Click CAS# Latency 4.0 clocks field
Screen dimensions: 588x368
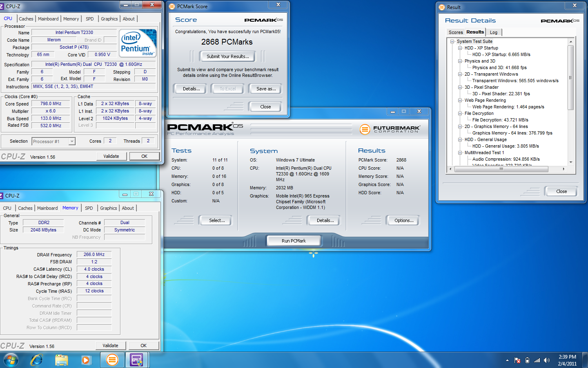pos(94,269)
